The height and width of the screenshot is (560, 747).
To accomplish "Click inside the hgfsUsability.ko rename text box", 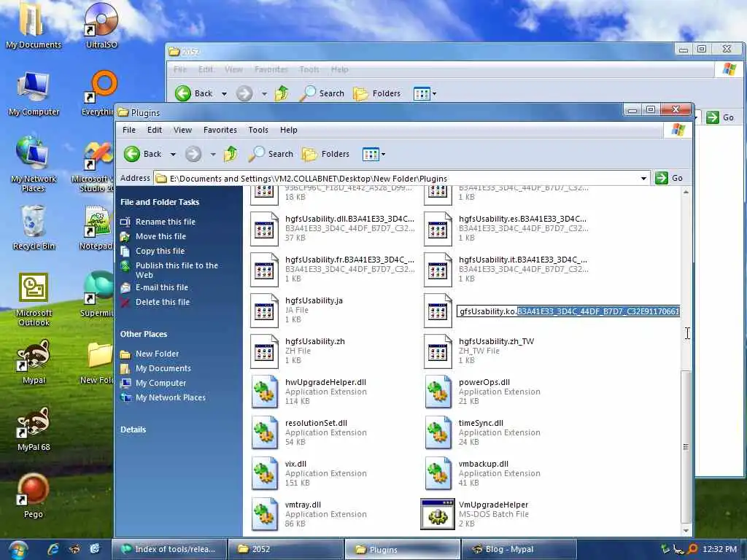I will (568, 311).
